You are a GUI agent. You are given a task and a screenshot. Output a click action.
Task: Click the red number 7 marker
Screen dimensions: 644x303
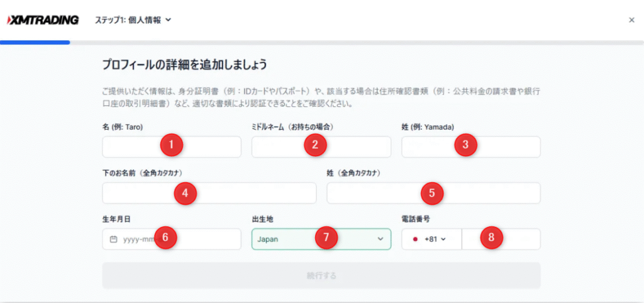coord(326,238)
